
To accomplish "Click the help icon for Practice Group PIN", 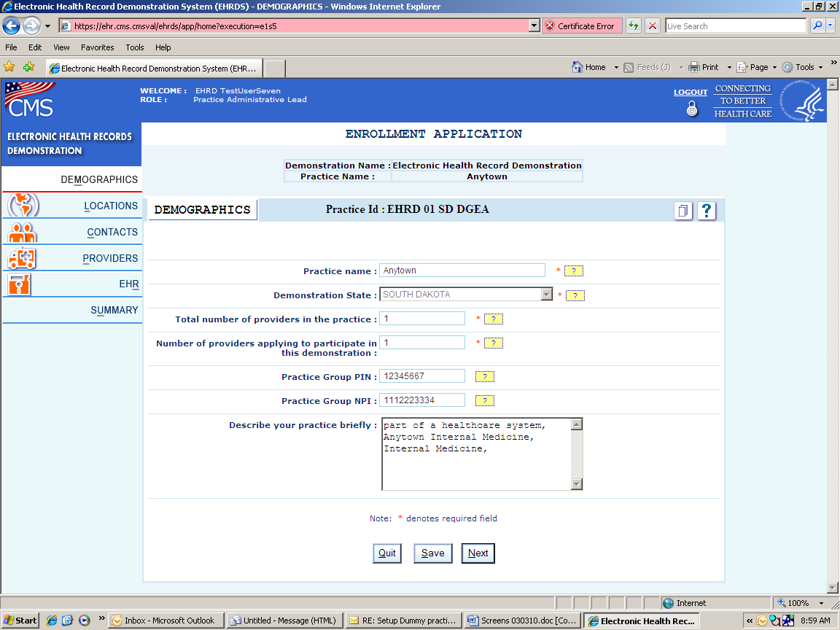I will pyautogui.click(x=485, y=376).
